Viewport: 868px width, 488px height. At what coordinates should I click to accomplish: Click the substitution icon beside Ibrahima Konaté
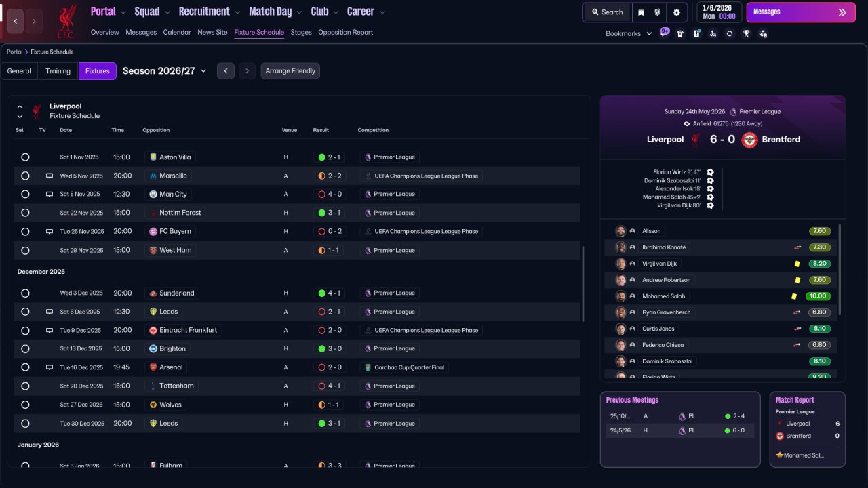(x=797, y=247)
